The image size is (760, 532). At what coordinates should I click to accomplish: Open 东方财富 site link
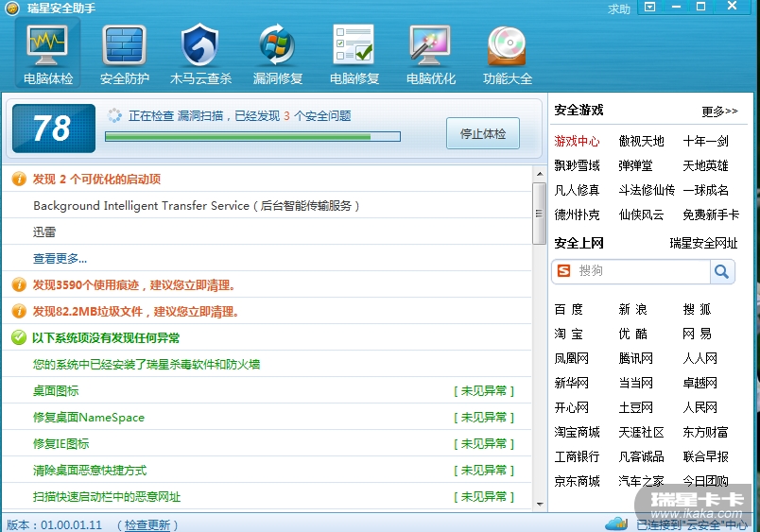(x=706, y=432)
